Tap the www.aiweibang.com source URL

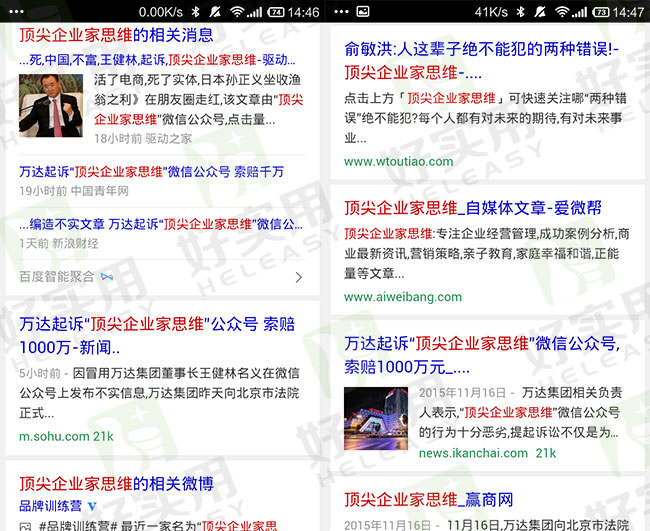(403, 297)
